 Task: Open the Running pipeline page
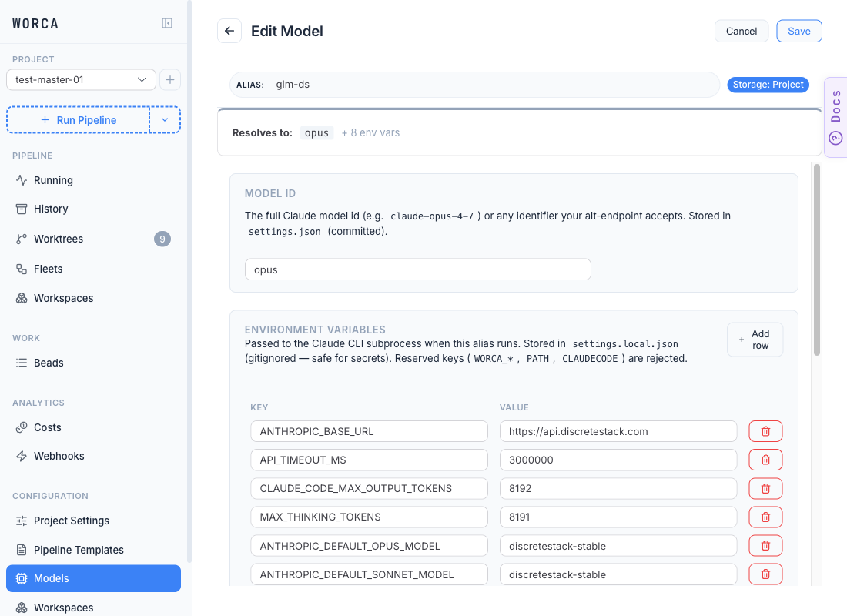[93, 180]
